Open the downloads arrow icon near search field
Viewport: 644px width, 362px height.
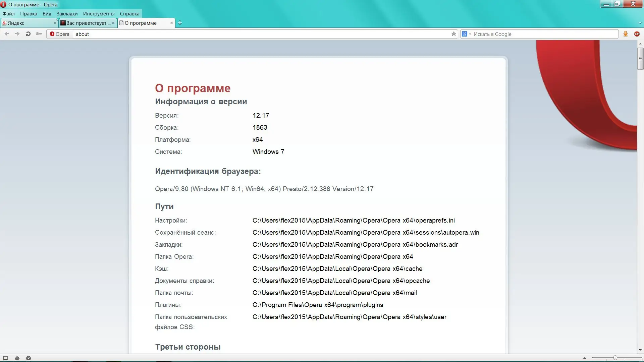pyautogui.click(x=625, y=34)
